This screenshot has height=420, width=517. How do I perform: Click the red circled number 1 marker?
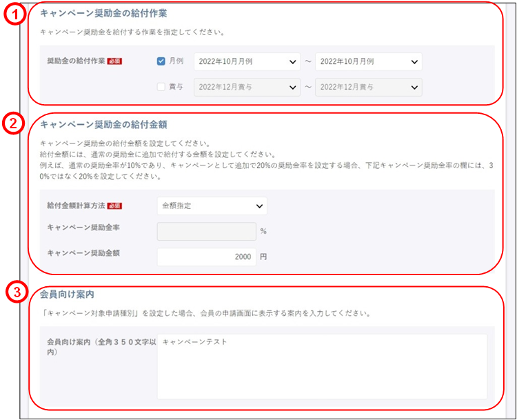(14, 14)
